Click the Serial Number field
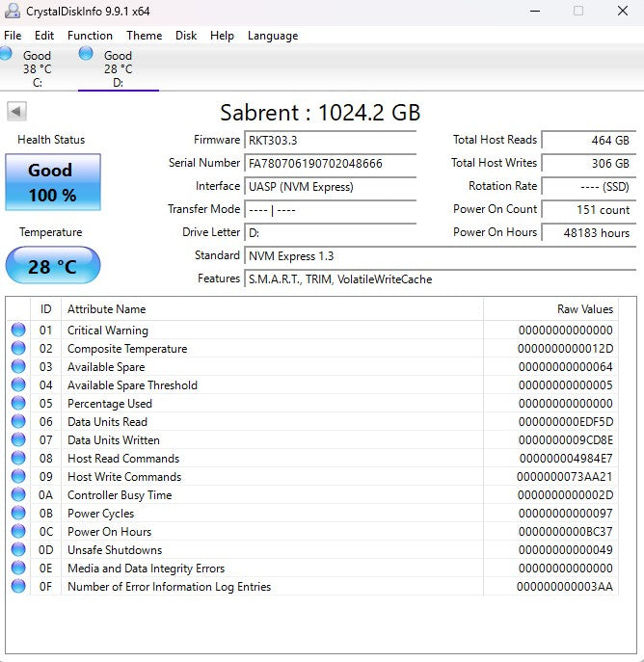Viewport: 644px width, 662px height. 331,163
